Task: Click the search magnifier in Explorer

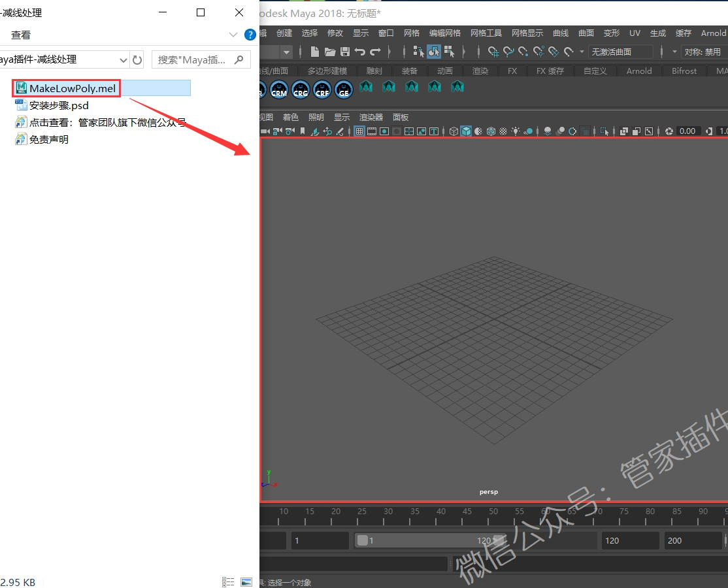Action: (239, 59)
